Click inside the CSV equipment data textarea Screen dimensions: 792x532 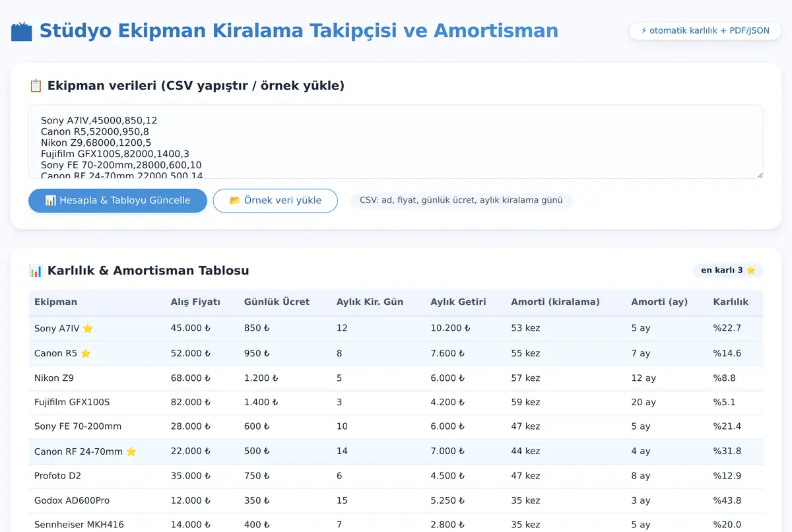tap(396, 142)
